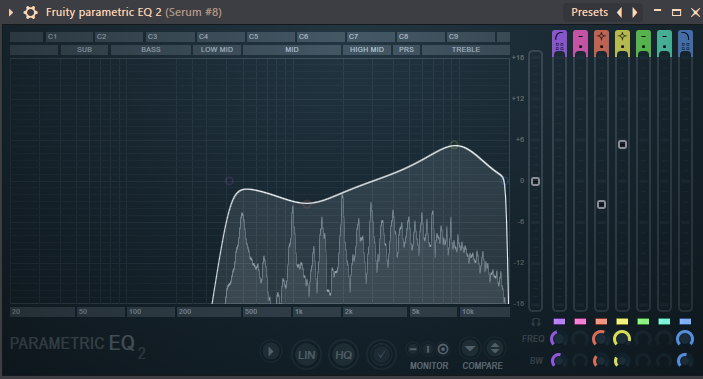Click the C1 note marker
Viewport: 703px width, 379px height.
click(x=69, y=37)
